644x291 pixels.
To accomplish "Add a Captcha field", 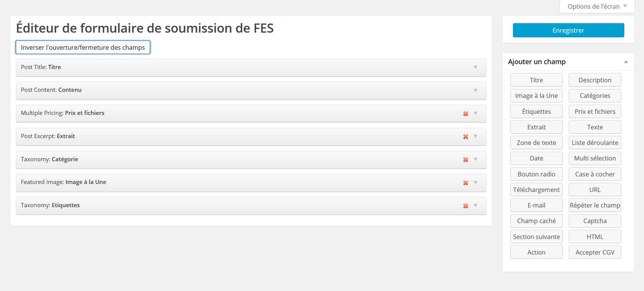I will [x=595, y=221].
